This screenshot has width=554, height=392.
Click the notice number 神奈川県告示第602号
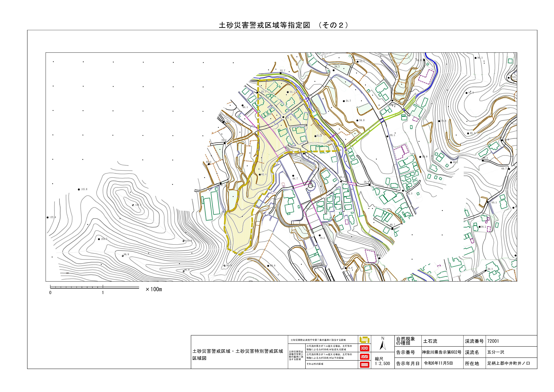coord(442,352)
